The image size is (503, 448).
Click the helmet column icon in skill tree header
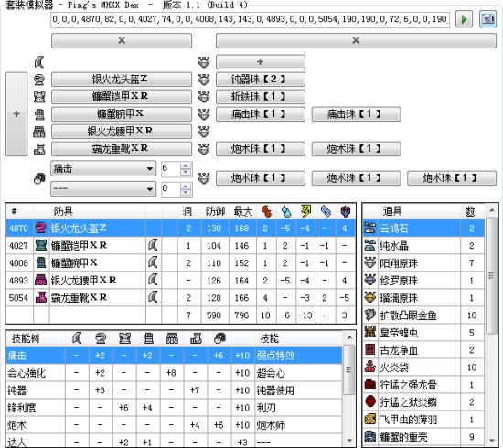point(101,338)
